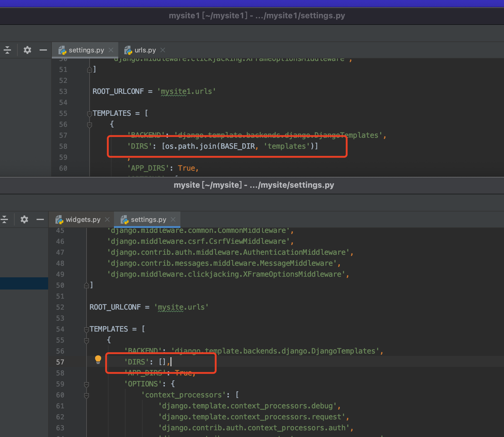
Task: Click 'mysite1.urls' string in ROOT_URLCONF
Action: point(186,91)
